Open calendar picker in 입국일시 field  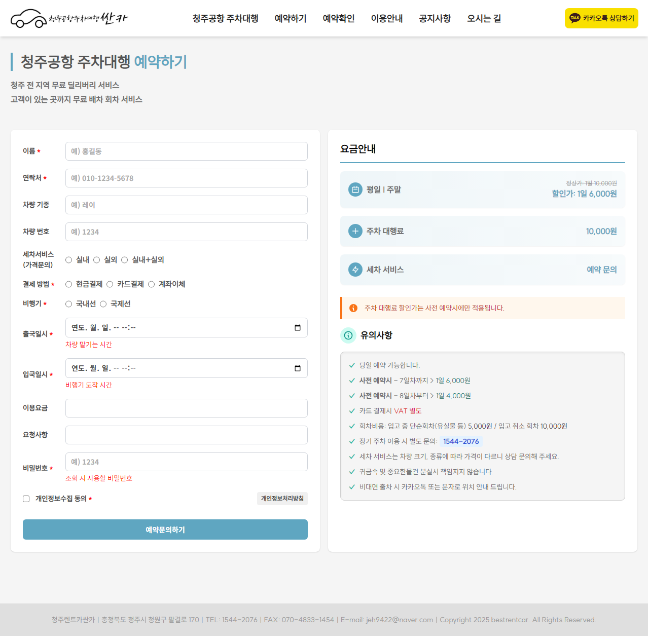[298, 368]
